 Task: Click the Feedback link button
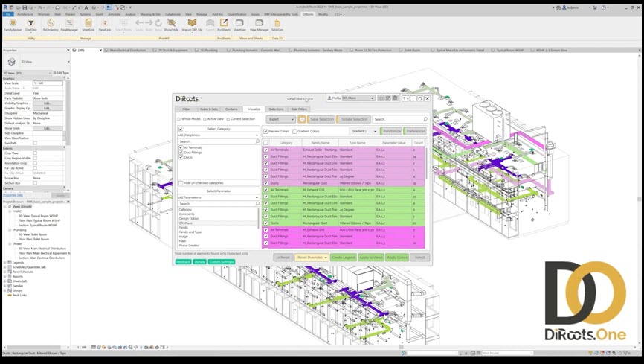pyautogui.click(x=183, y=261)
